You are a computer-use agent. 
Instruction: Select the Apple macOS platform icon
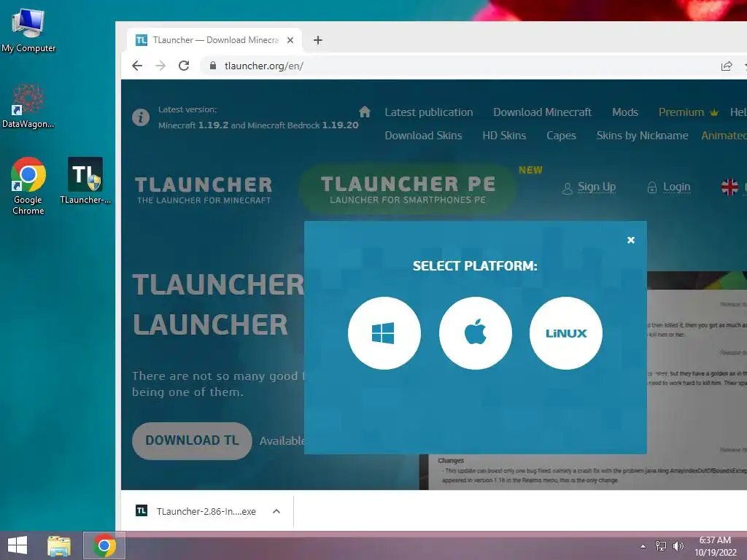(x=475, y=332)
